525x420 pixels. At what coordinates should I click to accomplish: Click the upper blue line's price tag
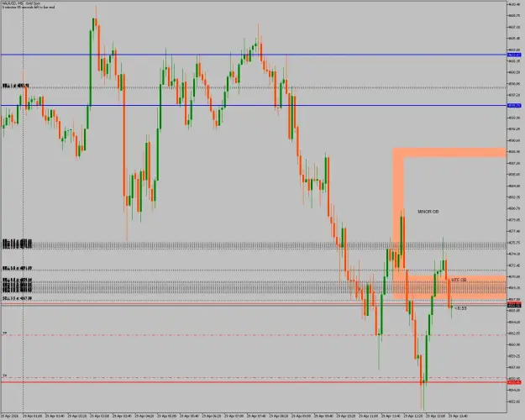tap(514, 55)
